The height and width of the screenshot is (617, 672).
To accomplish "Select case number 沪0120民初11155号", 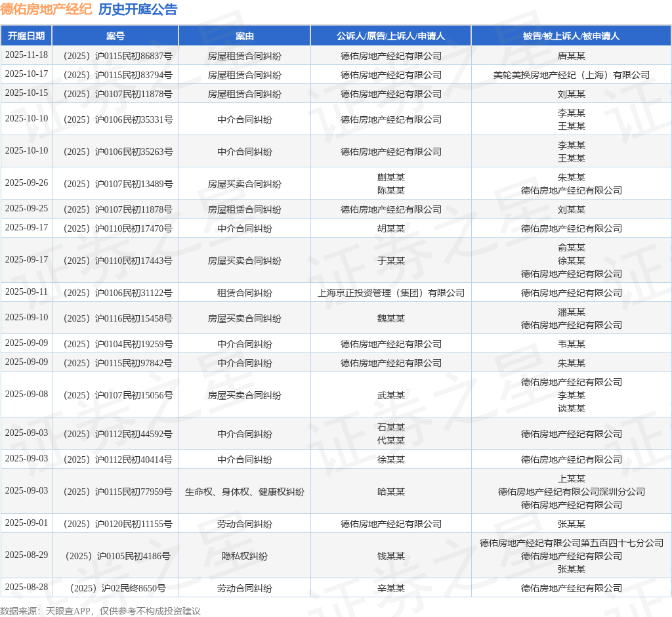I will 118,524.
